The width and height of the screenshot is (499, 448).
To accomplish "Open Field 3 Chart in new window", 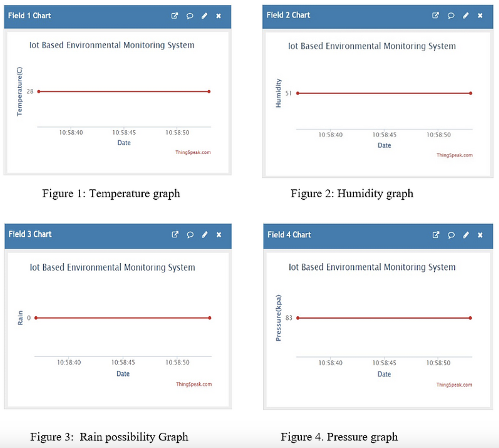I will click(x=175, y=235).
